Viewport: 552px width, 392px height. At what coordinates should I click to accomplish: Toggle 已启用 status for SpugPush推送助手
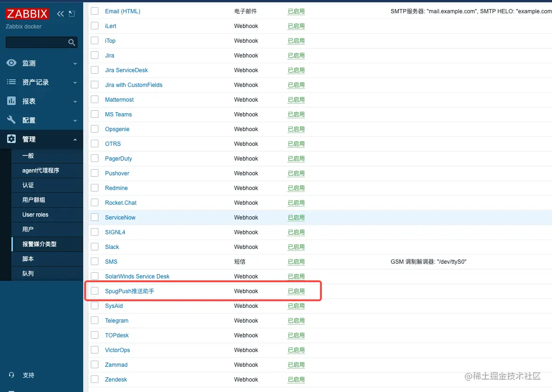(x=296, y=291)
